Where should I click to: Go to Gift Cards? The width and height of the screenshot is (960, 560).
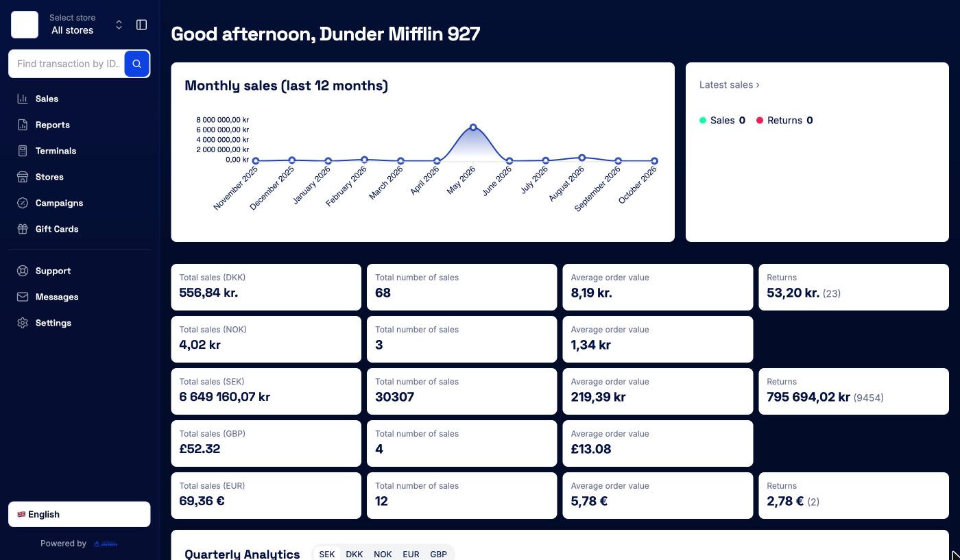tap(80, 229)
